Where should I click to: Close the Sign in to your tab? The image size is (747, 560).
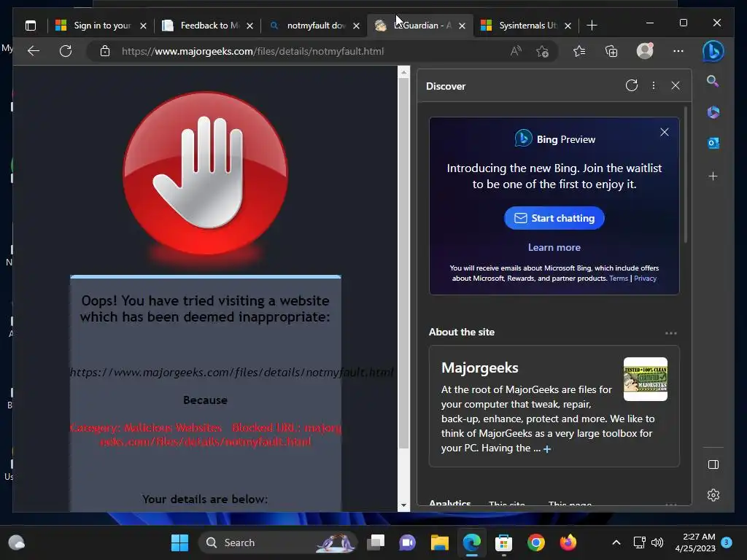143,26
